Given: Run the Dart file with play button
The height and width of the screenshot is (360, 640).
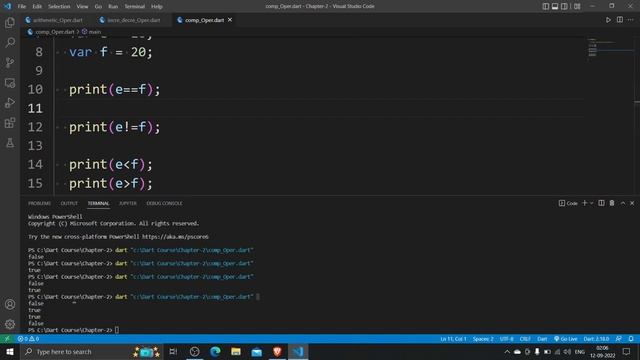Looking at the screenshot, I should [608, 20].
